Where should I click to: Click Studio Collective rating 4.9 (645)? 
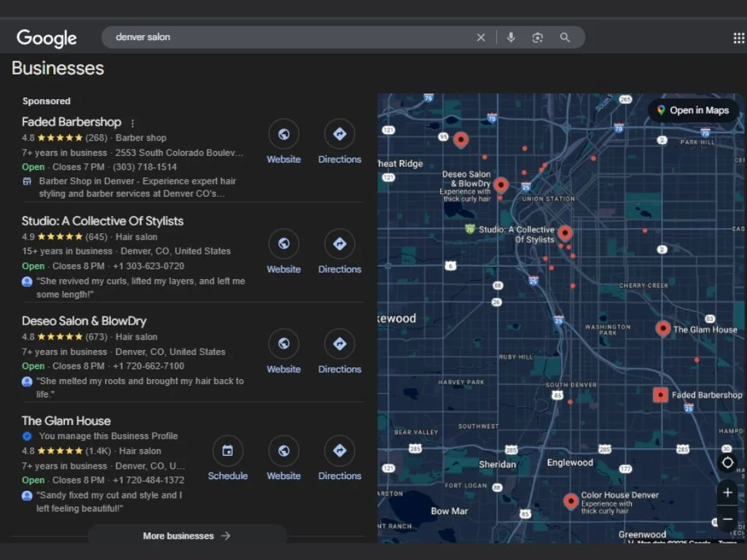66,237
